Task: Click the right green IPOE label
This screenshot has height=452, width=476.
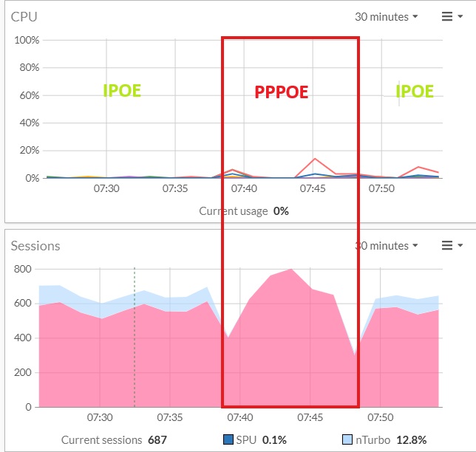Action: [x=415, y=91]
